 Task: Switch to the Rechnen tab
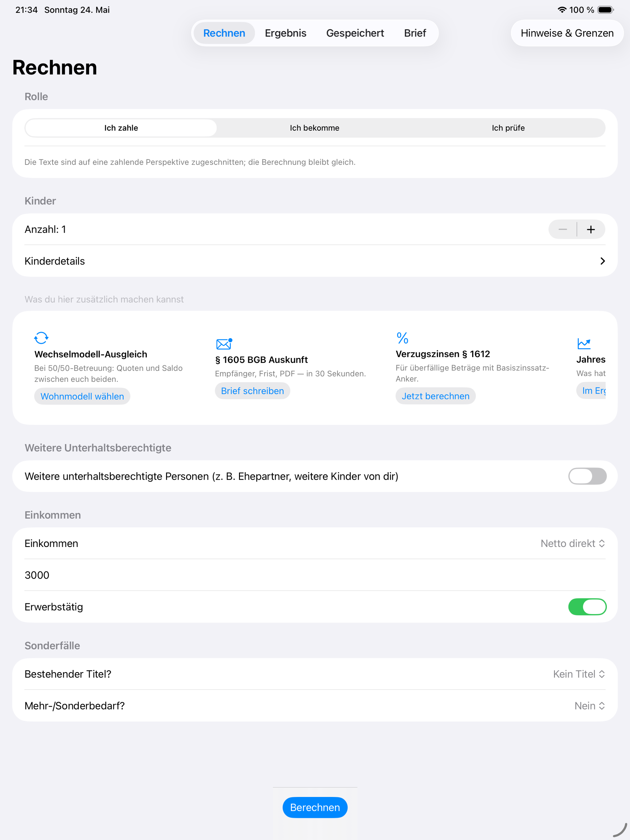point(224,33)
